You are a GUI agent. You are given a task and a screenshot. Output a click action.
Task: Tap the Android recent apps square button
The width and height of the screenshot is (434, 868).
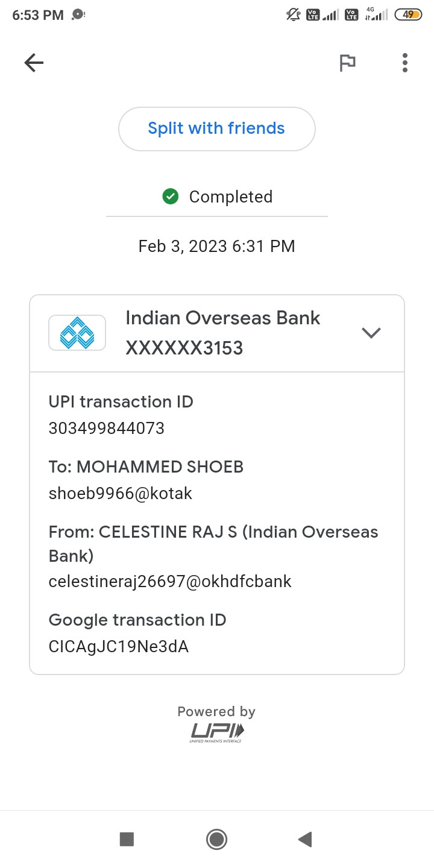pos(127,839)
